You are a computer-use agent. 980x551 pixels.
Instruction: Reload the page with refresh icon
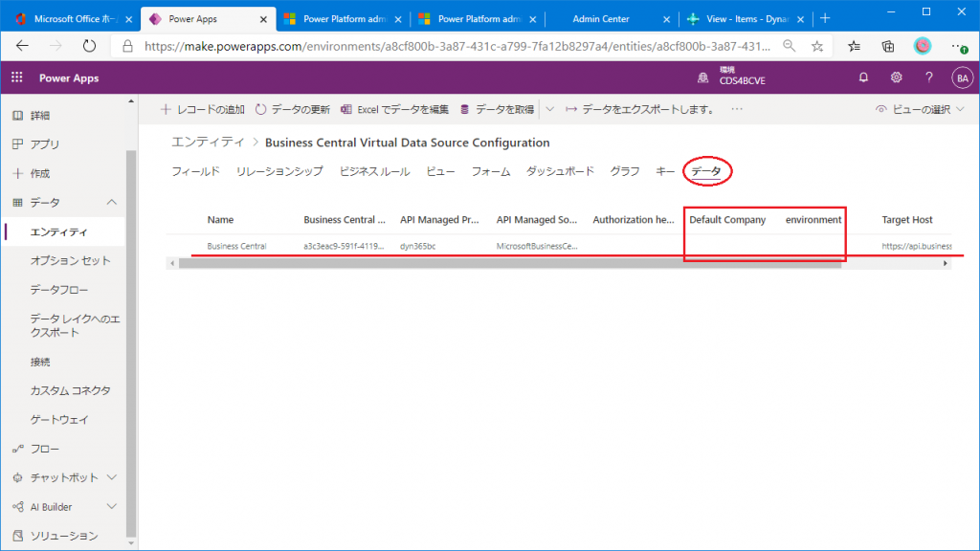89,46
